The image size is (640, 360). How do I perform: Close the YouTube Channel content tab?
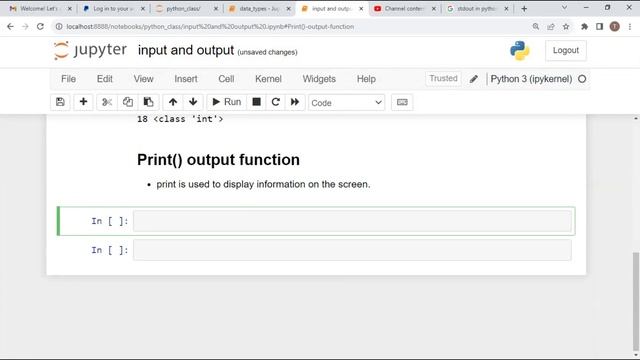tap(433, 9)
